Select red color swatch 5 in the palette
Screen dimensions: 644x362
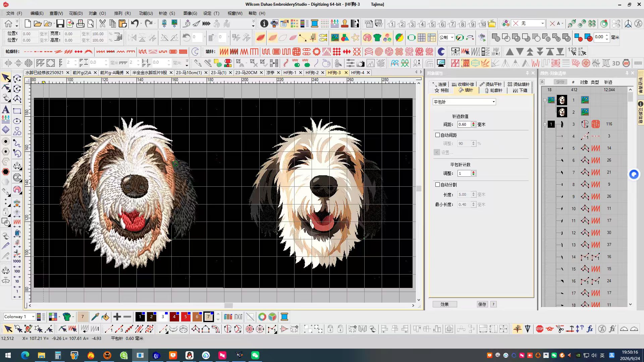point(185,317)
